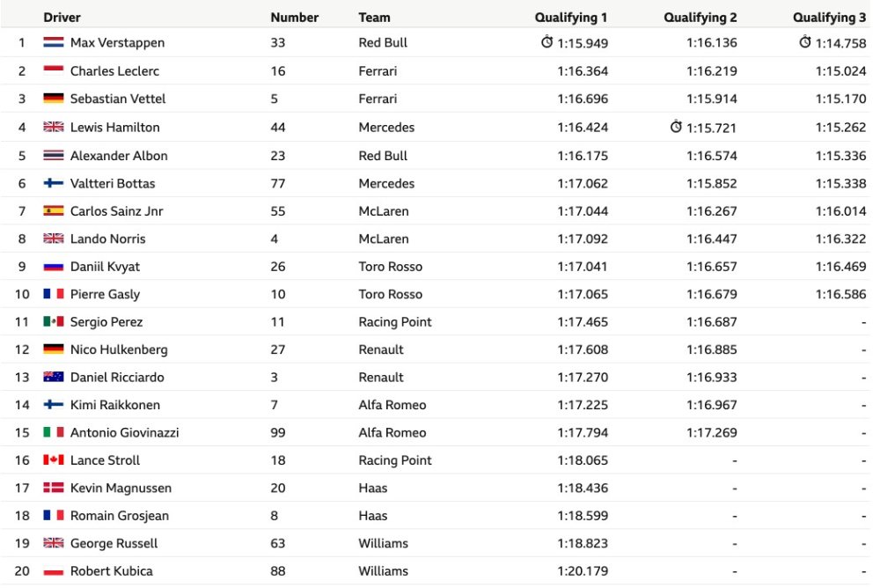
Task: Click the Qualifying 3 column header
Action: [829, 18]
